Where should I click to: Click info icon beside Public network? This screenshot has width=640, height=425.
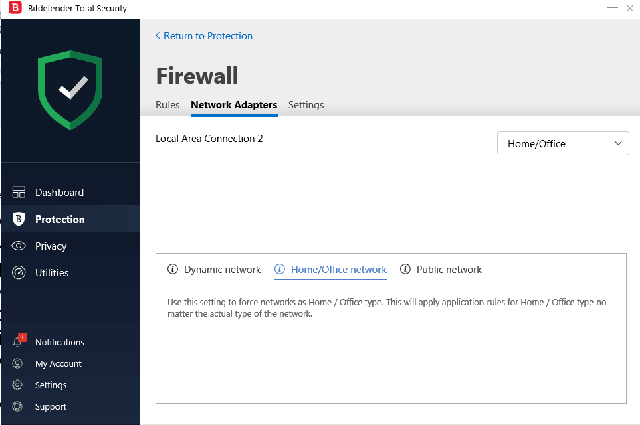405,269
